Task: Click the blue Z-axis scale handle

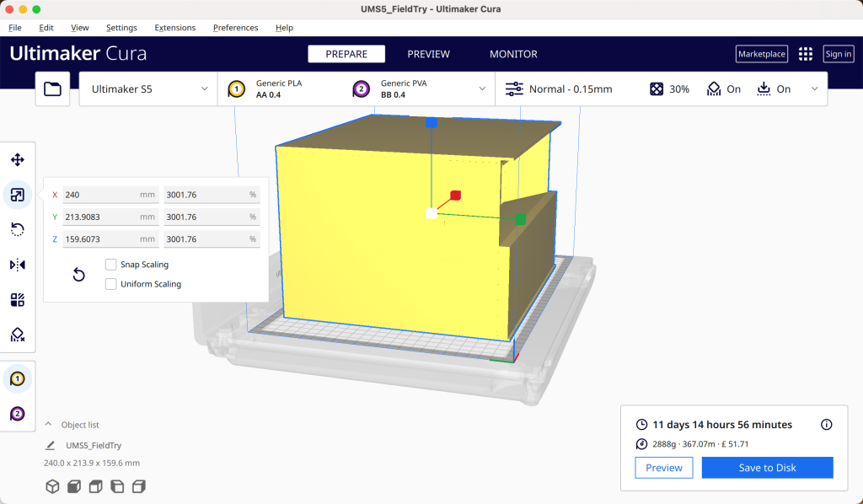Action: [x=431, y=122]
